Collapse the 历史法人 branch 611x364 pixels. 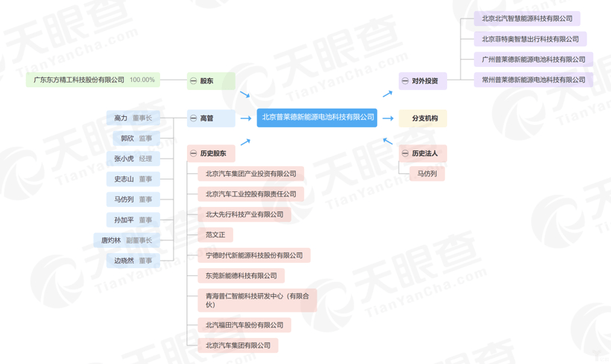[405, 153]
